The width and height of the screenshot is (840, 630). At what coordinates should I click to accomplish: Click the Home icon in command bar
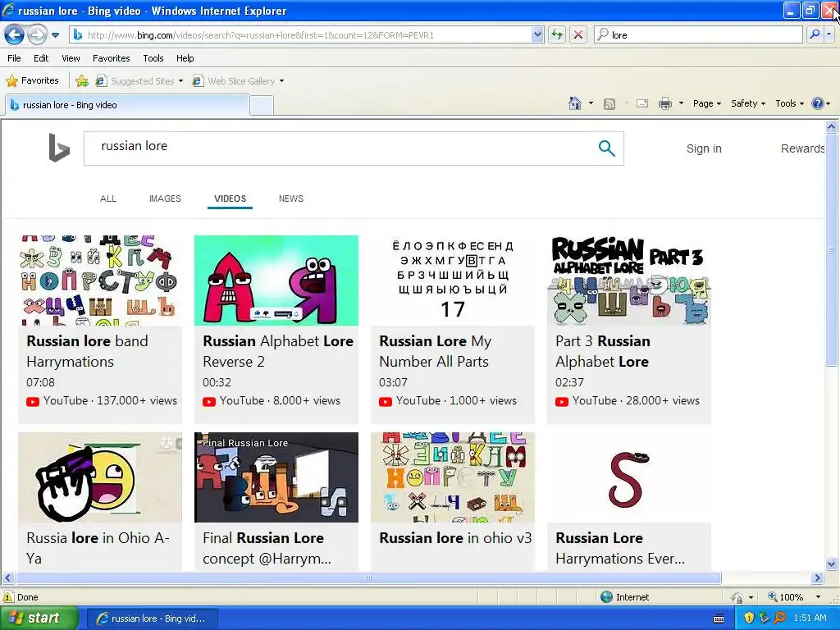click(x=575, y=103)
